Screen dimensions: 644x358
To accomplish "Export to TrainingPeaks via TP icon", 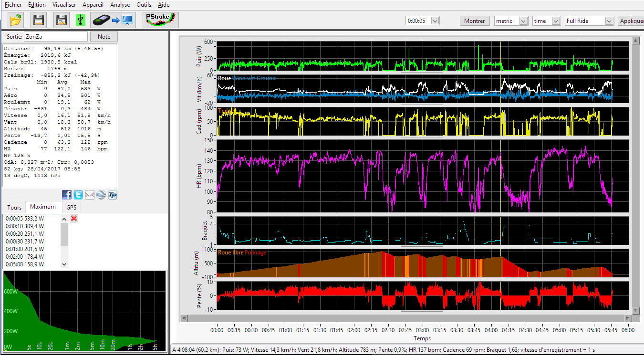I will [x=113, y=195].
